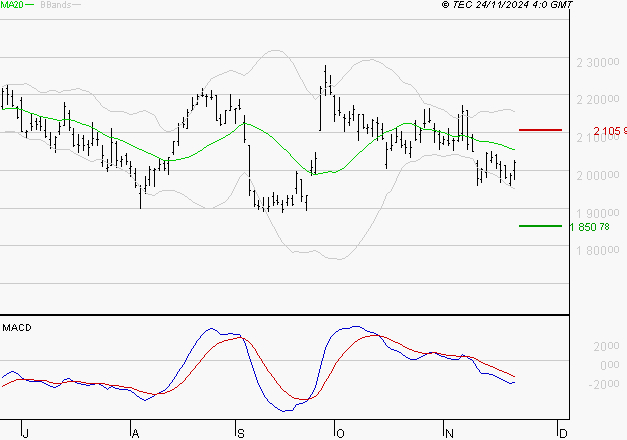Click the MACD panel label
627x440 pixels.
(17, 328)
